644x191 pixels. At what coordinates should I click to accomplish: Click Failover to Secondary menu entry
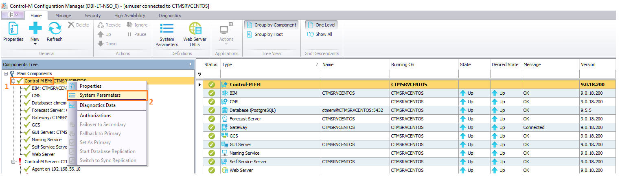click(x=107, y=124)
